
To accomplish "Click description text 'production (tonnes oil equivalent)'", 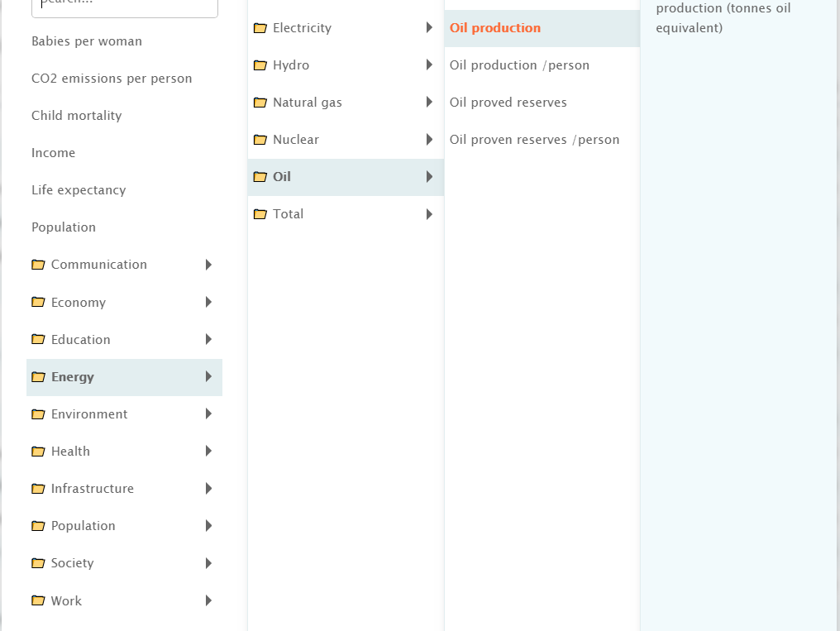I will [x=723, y=17].
